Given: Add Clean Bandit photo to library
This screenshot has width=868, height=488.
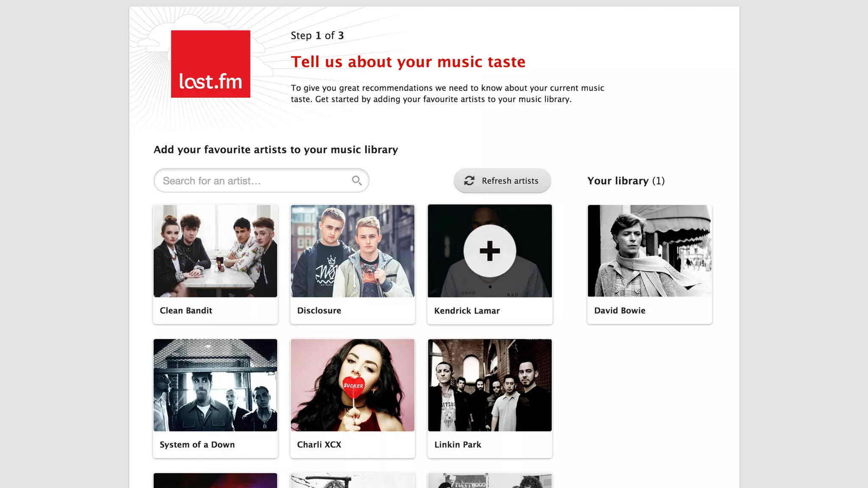Looking at the screenshot, I should pyautogui.click(x=215, y=251).
